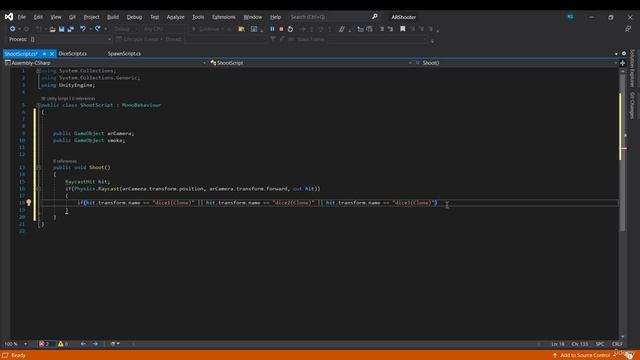Image resolution: width=640 pixels, height=360 pixels.
Task: Click the split editor button above scrollbar
Action: [x=622, y=63]
